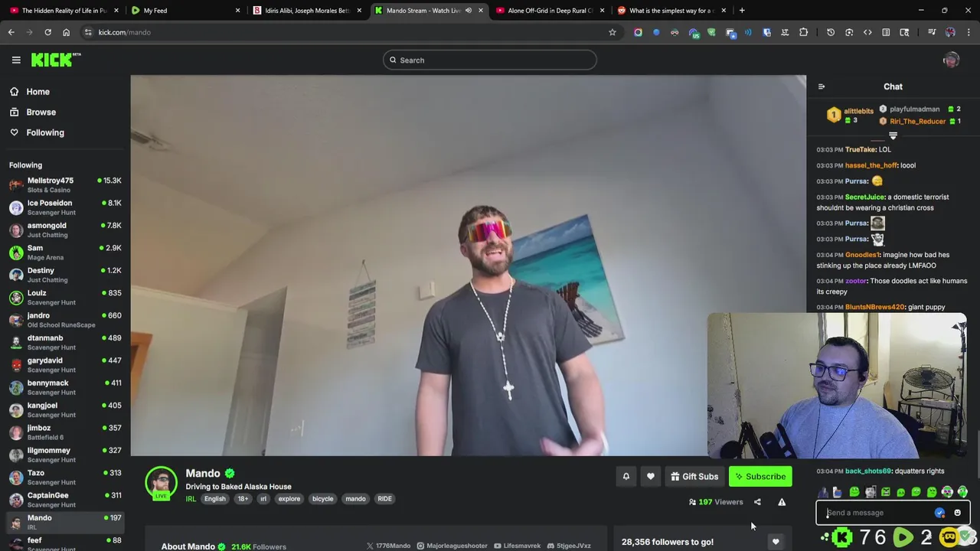Click the 197 Viewers count
Viewport: 980px width, 551px height.
coord(716,502)
